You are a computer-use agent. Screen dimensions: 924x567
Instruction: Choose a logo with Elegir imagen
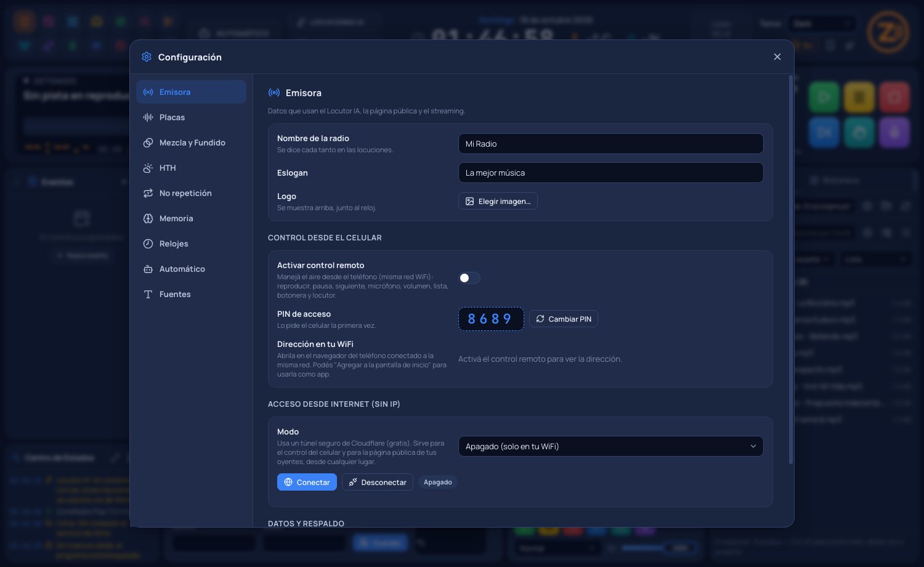pyautogui.click(x=498, y=201)
